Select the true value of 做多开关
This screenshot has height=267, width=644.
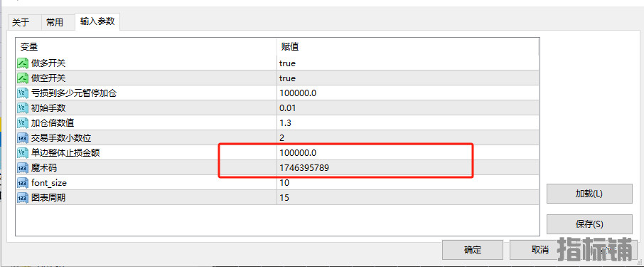click(x=287, y=63)
